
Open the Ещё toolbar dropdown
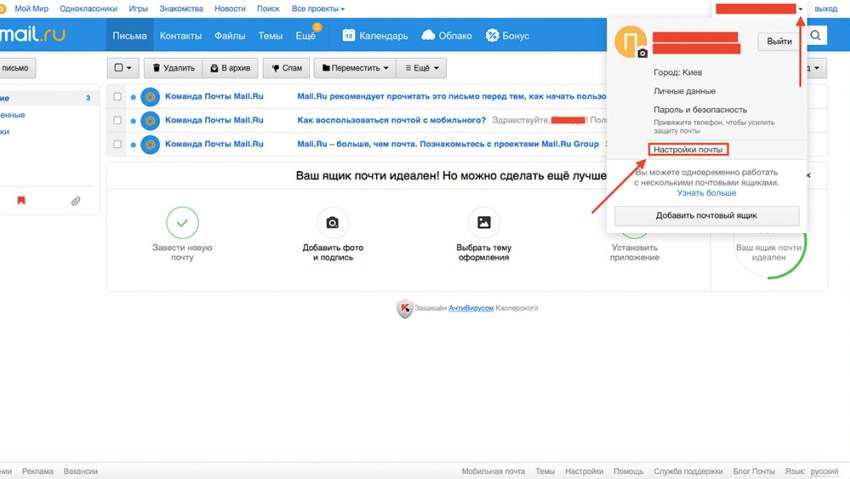tap(422, 68)
